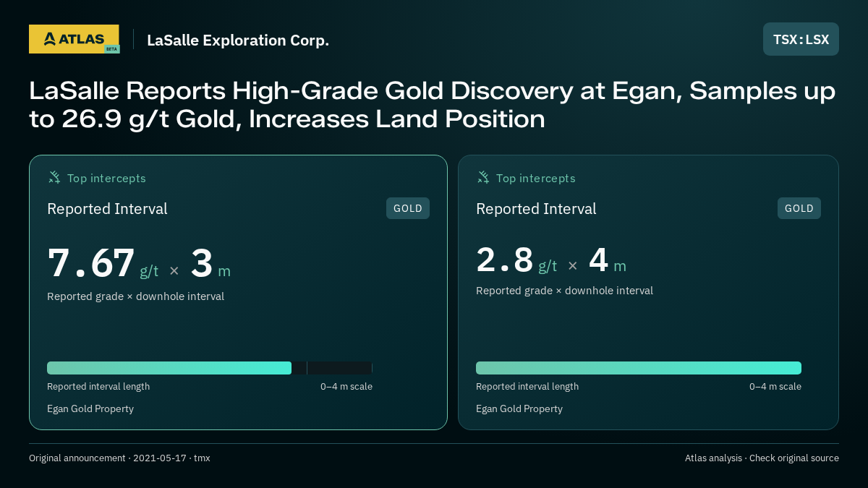Click the 7.67 grade value
The width and height of the screenshot is (868, 488).
tap(91, 263)
